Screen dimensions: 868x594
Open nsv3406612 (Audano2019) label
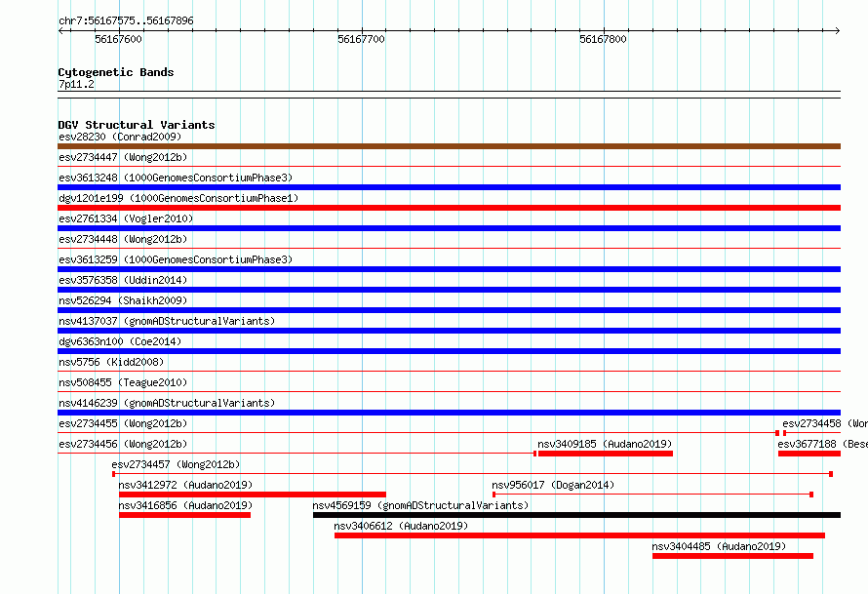(401, 526)
